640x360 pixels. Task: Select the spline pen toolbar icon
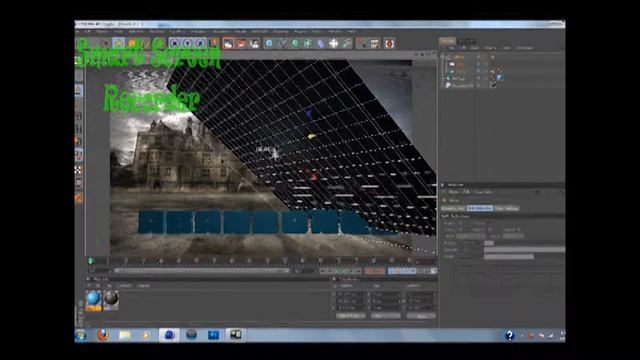282,43
